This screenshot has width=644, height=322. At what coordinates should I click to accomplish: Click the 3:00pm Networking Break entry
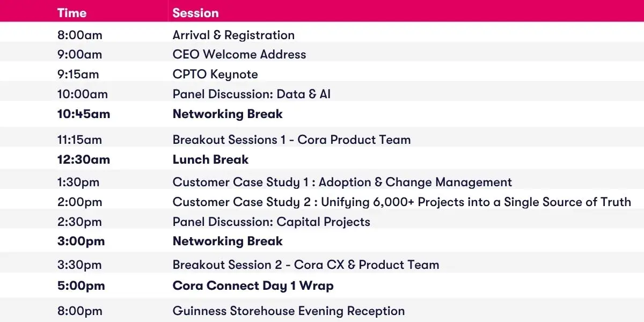[228, 241]
